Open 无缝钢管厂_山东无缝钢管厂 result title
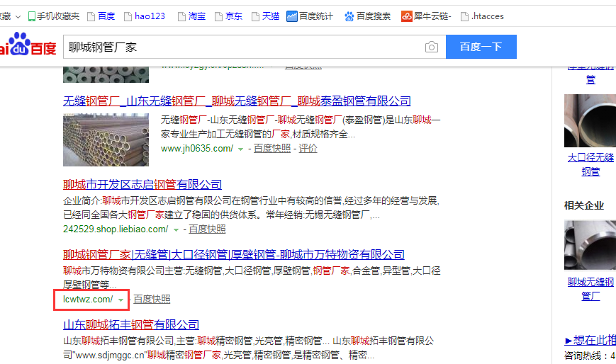The image size is (616, 364). [x=237, y=101]
